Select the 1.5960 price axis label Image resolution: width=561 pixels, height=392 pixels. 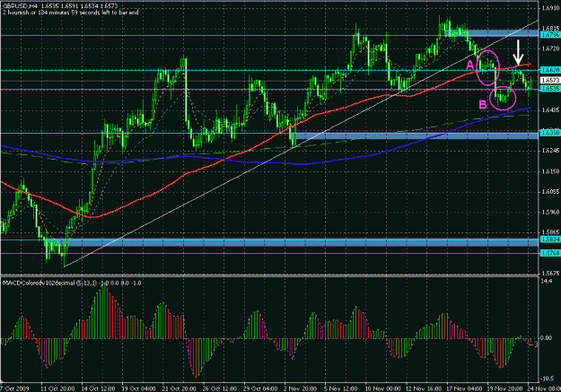coord(550,212)
